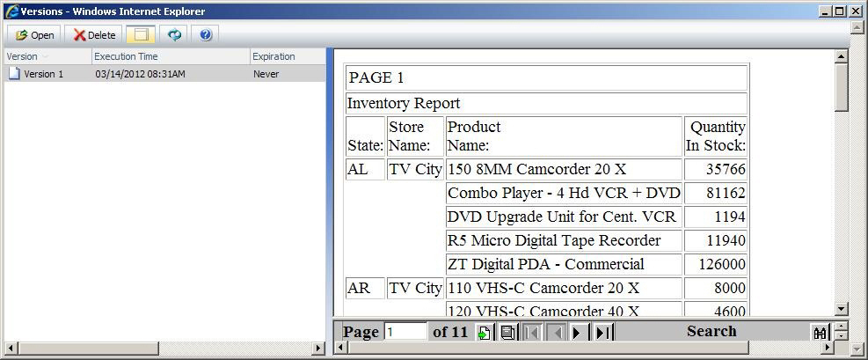868x360 pixels.
Task: Click report toolbar stepper down arrow
Action: point(841,335)
